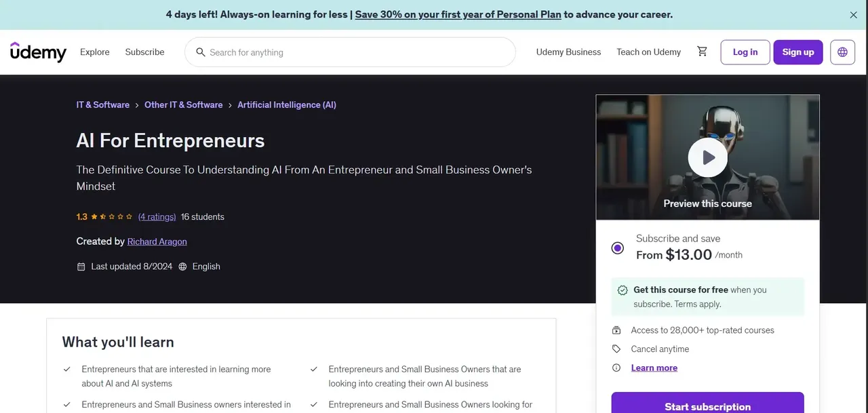
Task: Click the globe icon next to English
Action: (183, 267)
